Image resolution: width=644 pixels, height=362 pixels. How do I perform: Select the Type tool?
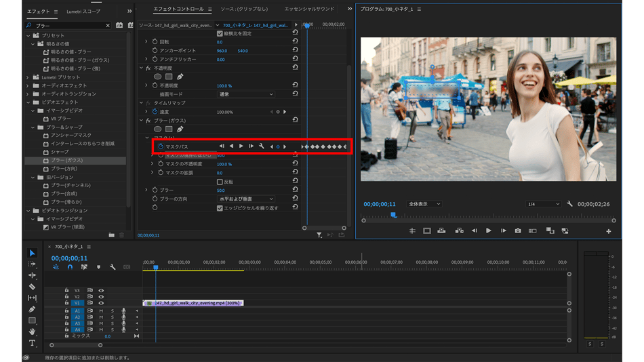32,343
